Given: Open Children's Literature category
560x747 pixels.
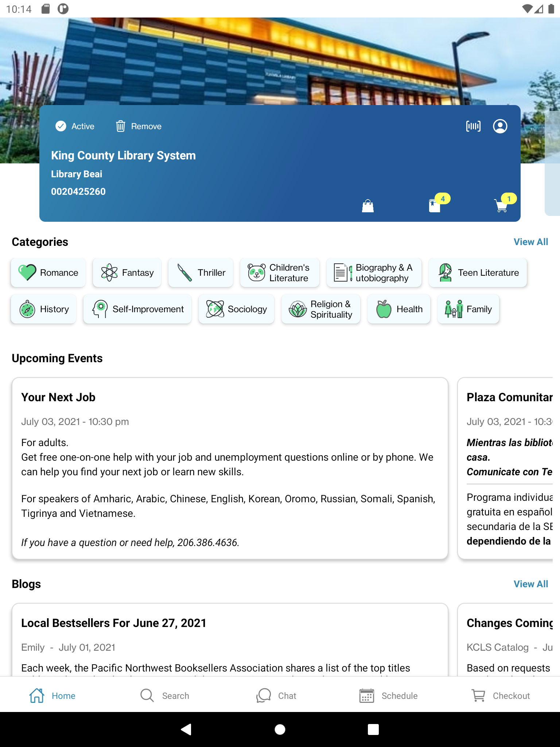Looking at the screenshot, I should point(280,272).
